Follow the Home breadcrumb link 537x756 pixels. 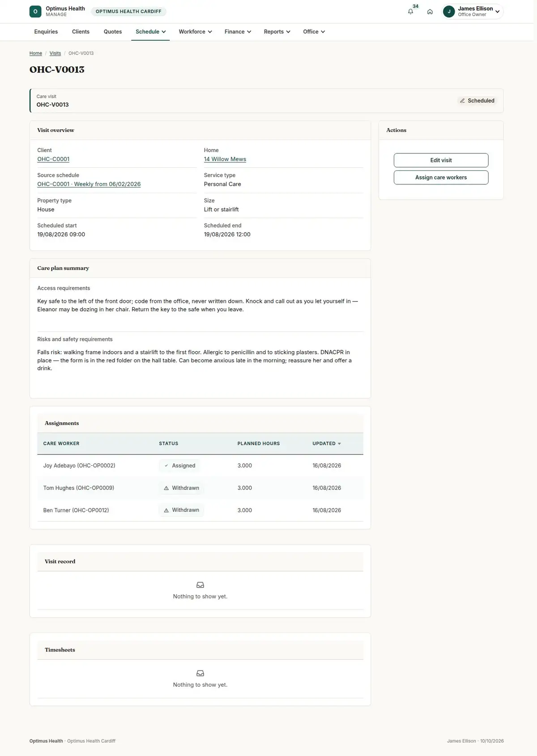click(36, 53)
